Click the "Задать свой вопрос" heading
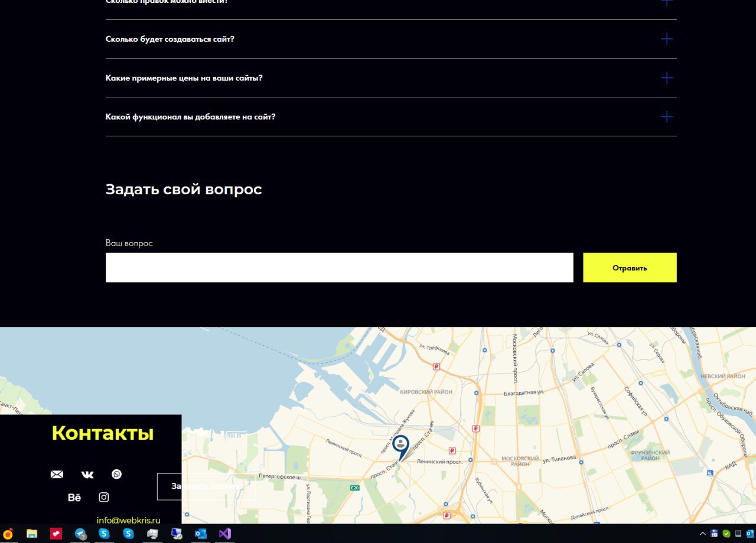 (x=184, y=189)
